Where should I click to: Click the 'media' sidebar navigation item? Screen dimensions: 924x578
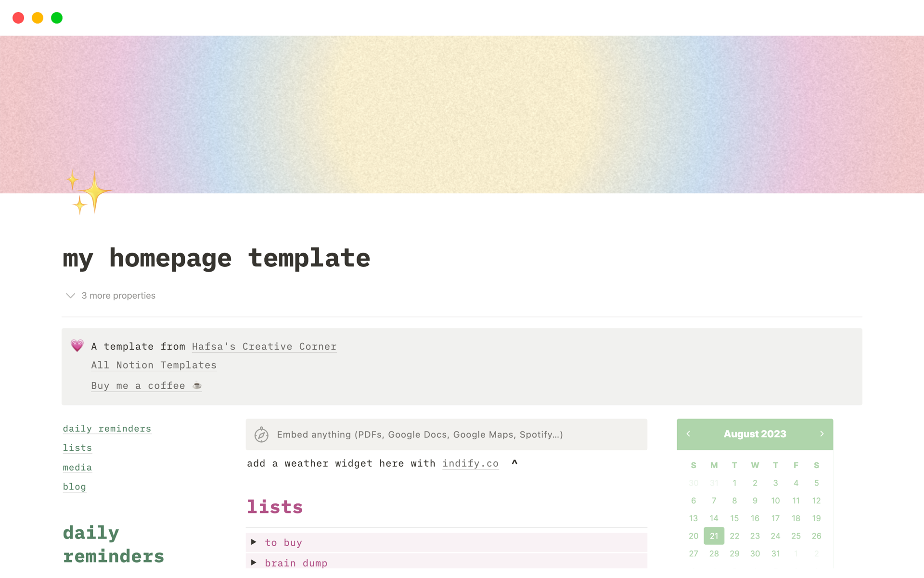76,467
